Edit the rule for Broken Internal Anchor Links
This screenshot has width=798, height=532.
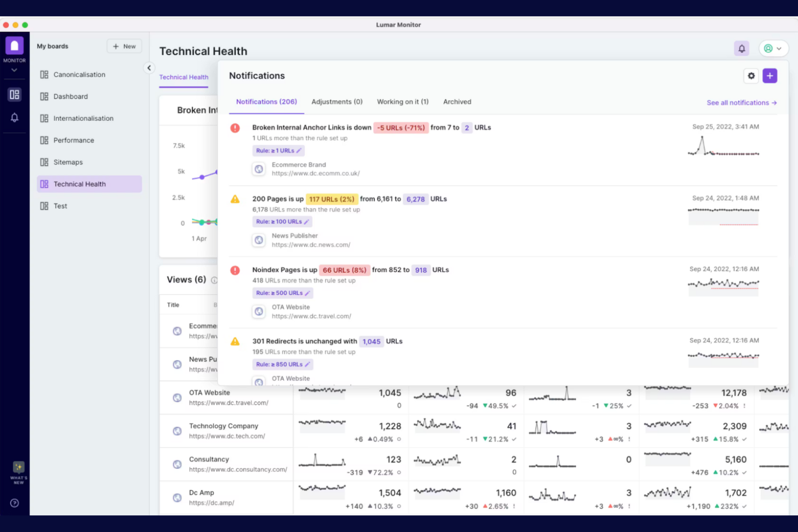pyautogui.click(x=298, y=150)
